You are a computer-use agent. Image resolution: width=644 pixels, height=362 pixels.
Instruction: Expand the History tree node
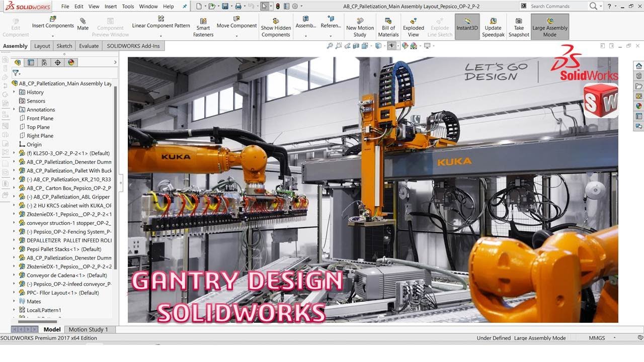coord(14,92)
